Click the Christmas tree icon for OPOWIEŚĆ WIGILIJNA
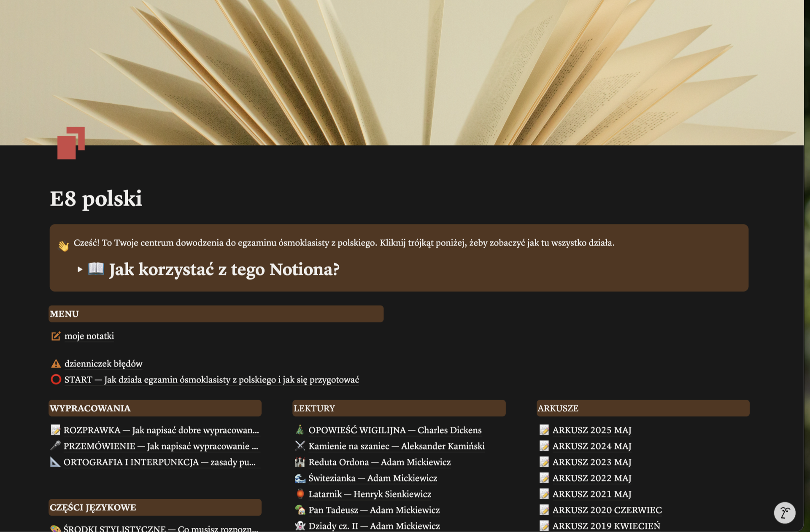The image size is (810, 532). click(x=300, y=430)
